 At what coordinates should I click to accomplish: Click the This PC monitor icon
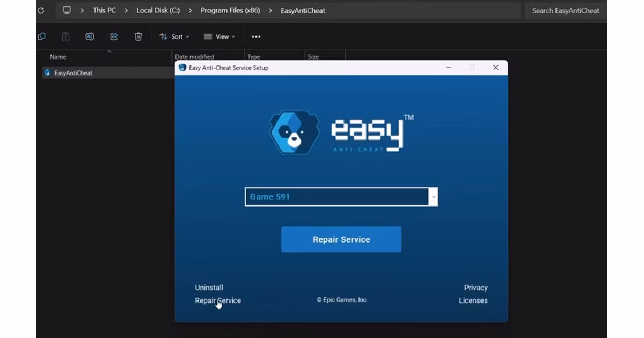click(67, 10)
